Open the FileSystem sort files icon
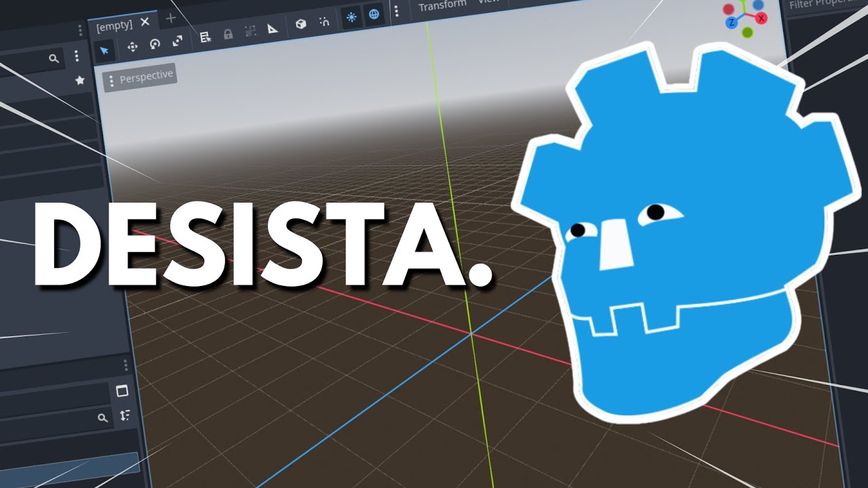The width and height of the screenshot is (868, 488). coord(125,415)
